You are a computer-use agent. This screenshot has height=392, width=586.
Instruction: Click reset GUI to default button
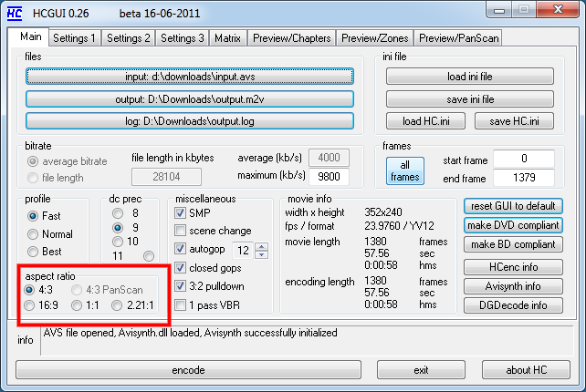[513, 206]
